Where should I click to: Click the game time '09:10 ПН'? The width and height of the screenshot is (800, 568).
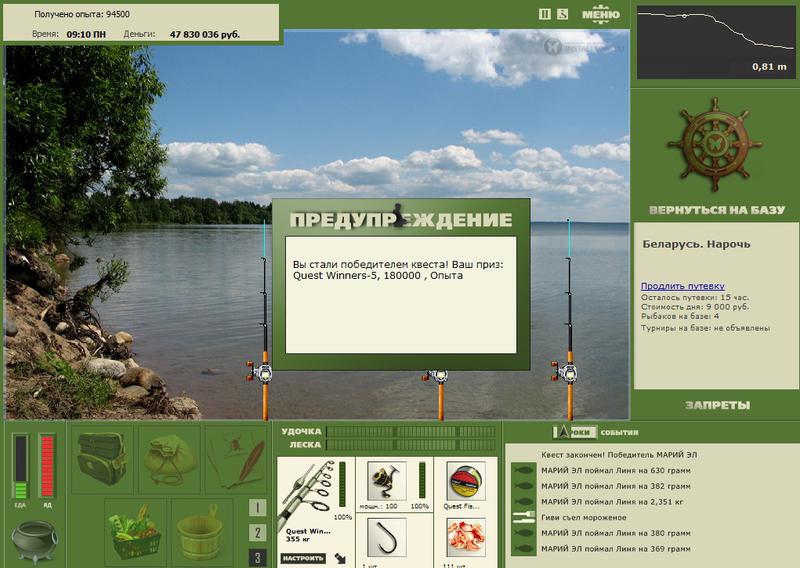[x=86, y=35]
